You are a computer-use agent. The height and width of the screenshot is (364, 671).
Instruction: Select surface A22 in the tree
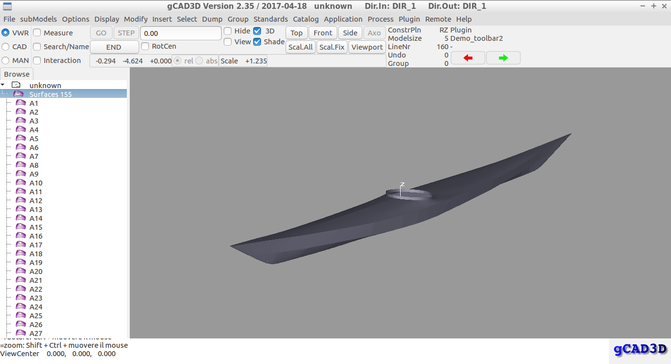tap(36, 289)
